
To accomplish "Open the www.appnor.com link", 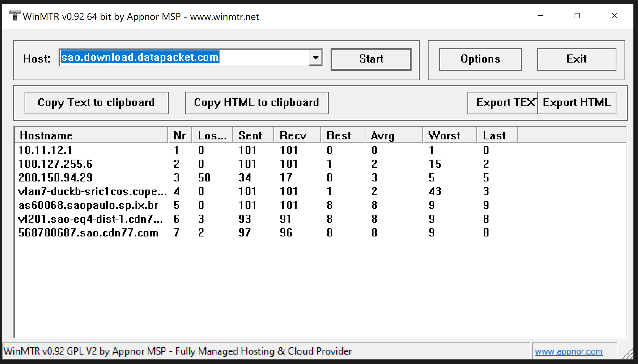I will 569,352.
